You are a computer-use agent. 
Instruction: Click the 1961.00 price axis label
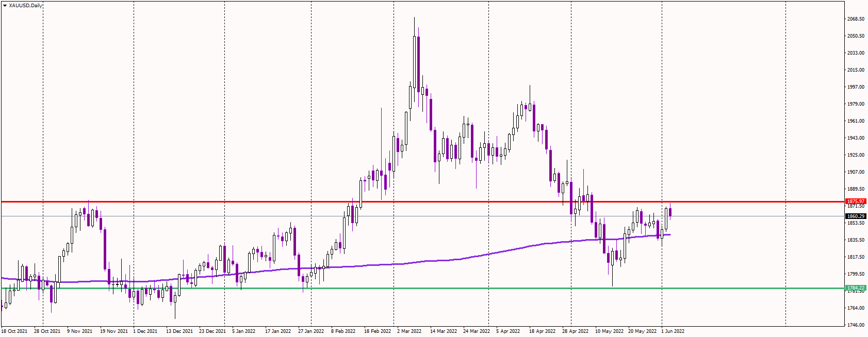[x=856, y=121]
